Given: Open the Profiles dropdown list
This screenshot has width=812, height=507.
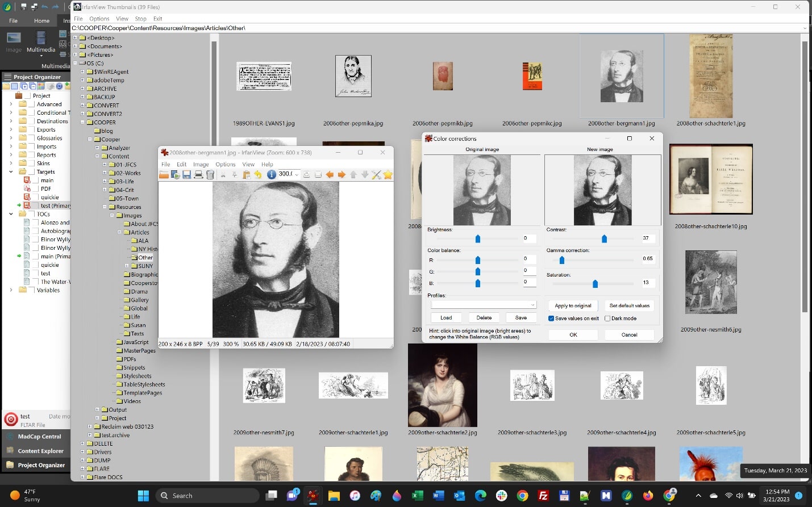Looking at the screenshot, I should [532, 305].
